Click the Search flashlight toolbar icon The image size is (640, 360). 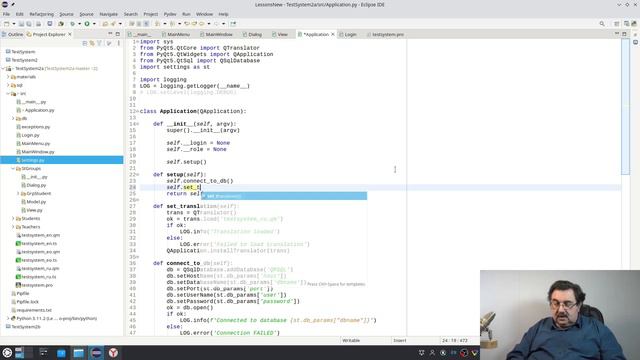pos(113,24)
